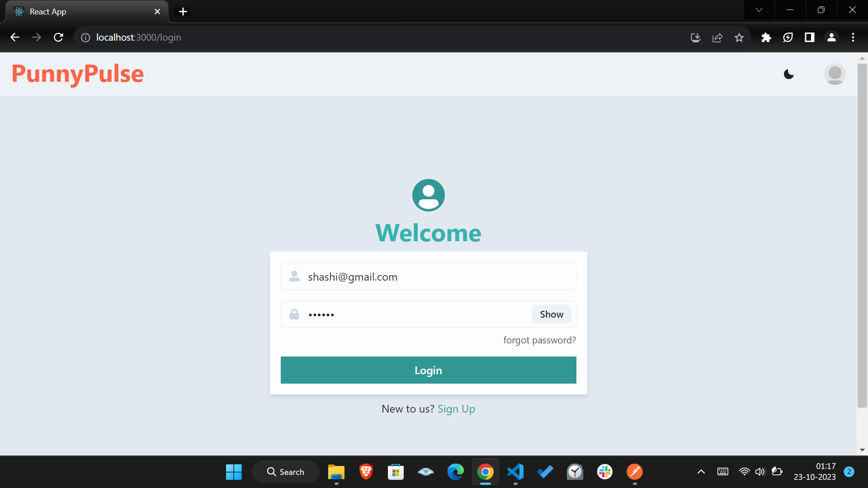The height and width of the screenshot is (488, 868).
Task: Open a new browser tab
Action: 183,12
